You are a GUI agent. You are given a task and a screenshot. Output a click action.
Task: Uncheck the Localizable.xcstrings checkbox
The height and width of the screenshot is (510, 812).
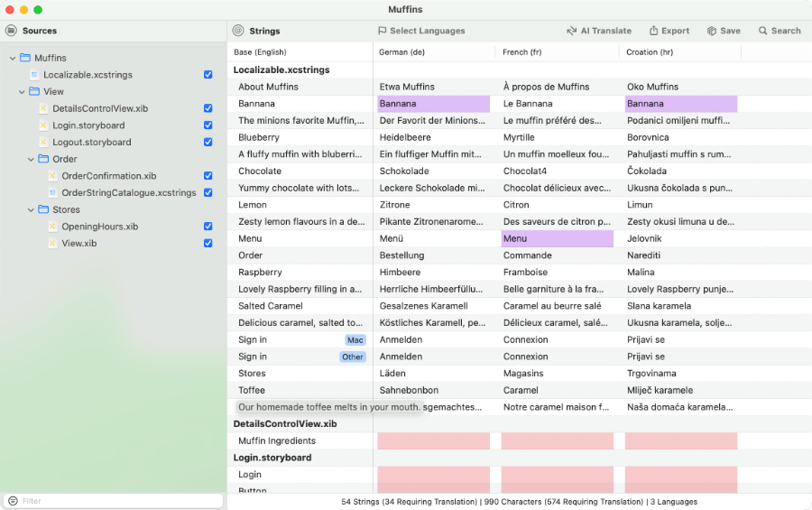(x=208, y=75)
